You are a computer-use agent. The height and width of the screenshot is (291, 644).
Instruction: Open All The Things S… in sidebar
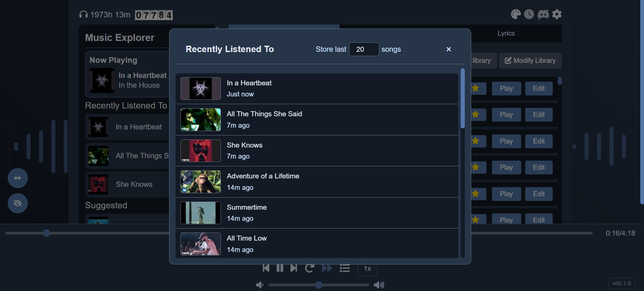coord(128,156)
